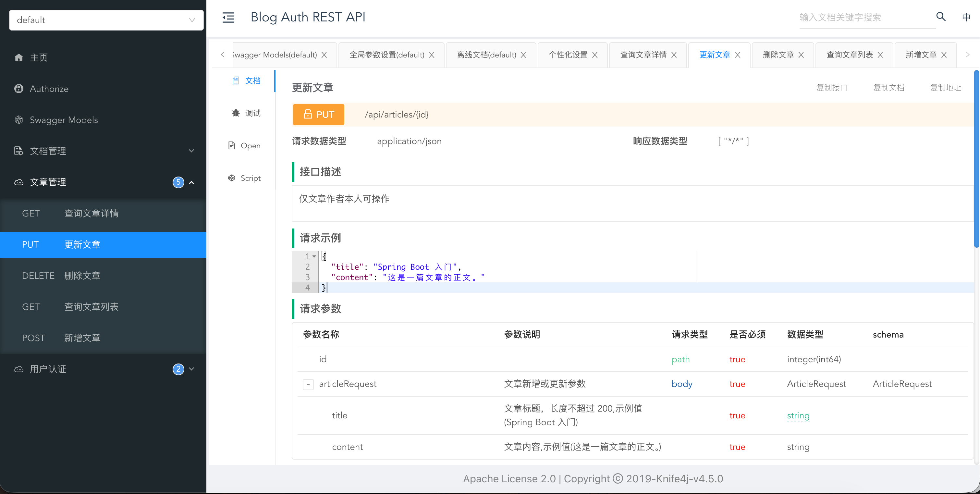Open Swagger Models in the sidebar
This screenshot has height=494, width=980.
(103, 120)
